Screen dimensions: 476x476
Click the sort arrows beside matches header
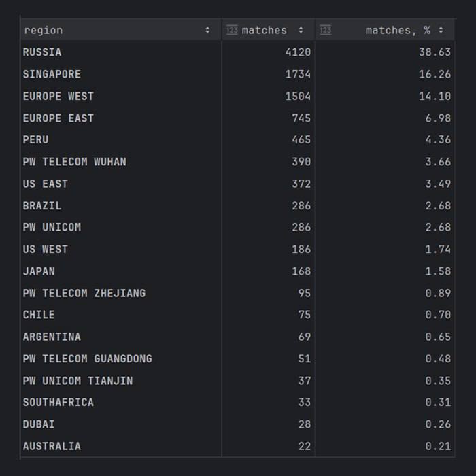(x=301, y=31)
